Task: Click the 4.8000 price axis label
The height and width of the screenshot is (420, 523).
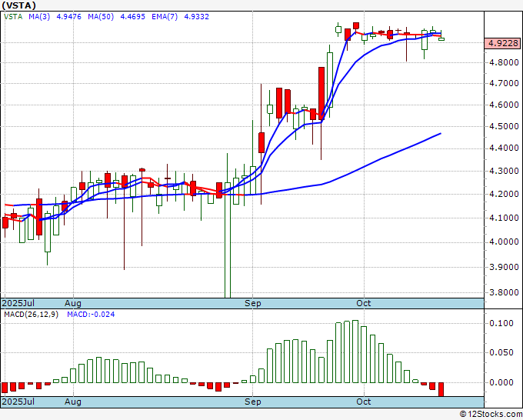Action: (504, 62)
